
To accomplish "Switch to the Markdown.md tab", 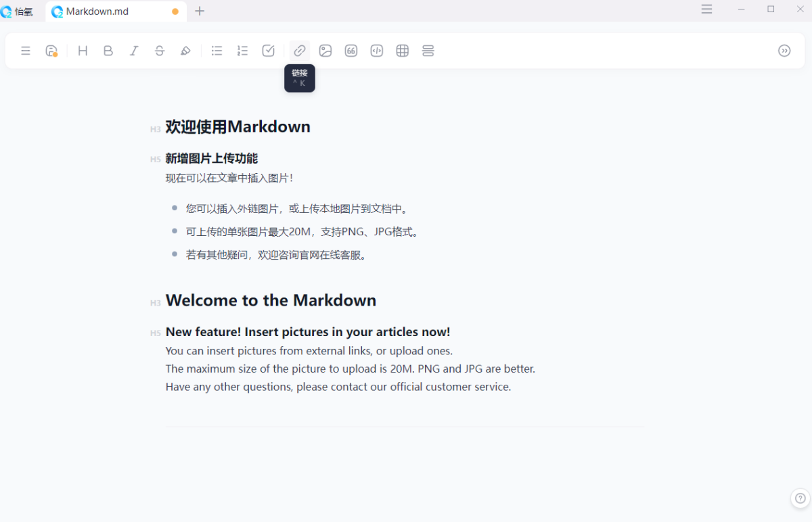I will pos(97,11).
